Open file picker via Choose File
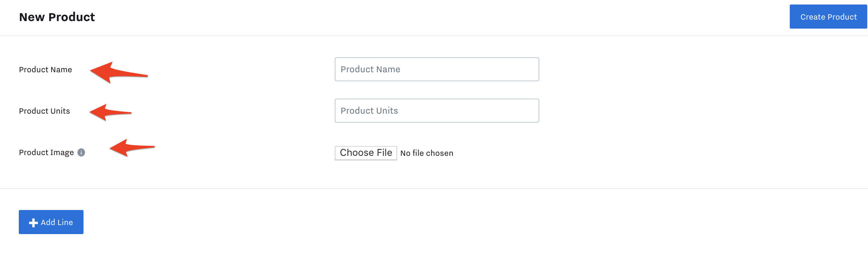 click(366, 153)
